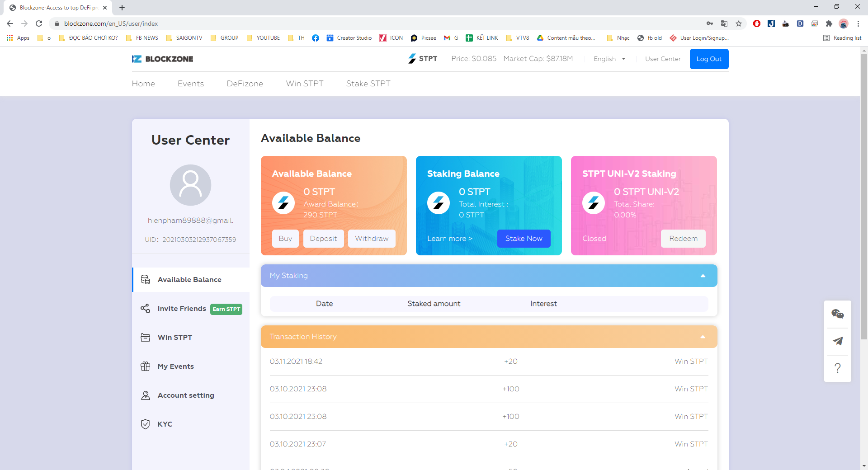The image size is (868, 470).
Task: Open Stake STPT in the top navigation
Action: [368, 84]
